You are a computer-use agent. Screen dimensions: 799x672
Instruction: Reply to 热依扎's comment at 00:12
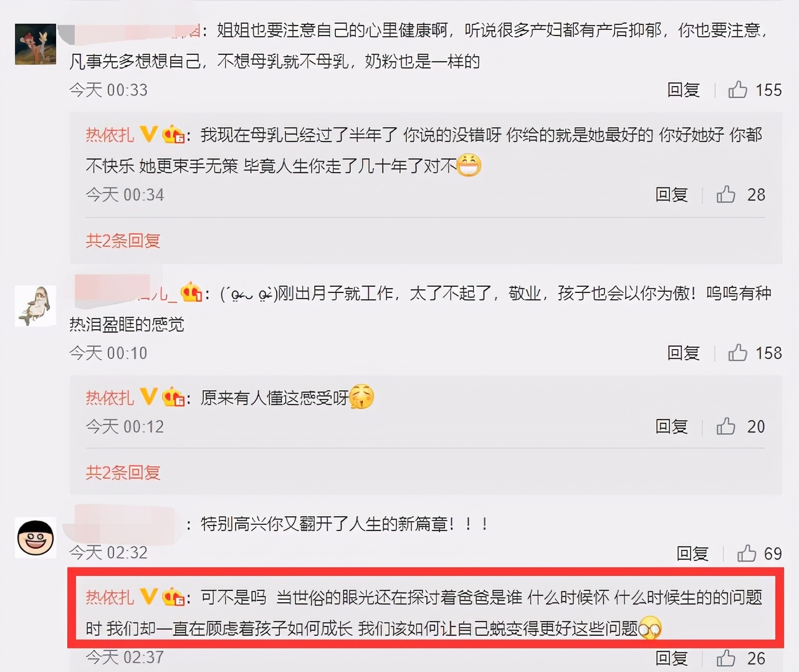click(671, 427)
